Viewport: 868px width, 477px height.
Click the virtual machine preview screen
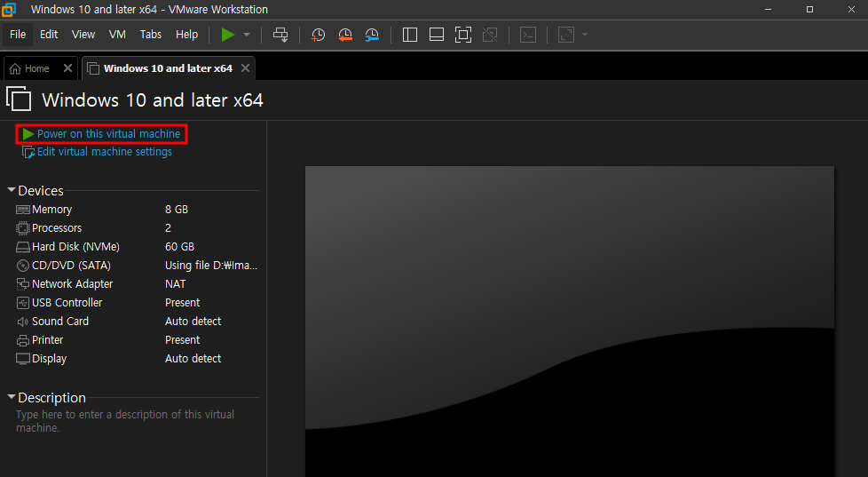click(x=570, y=322)
